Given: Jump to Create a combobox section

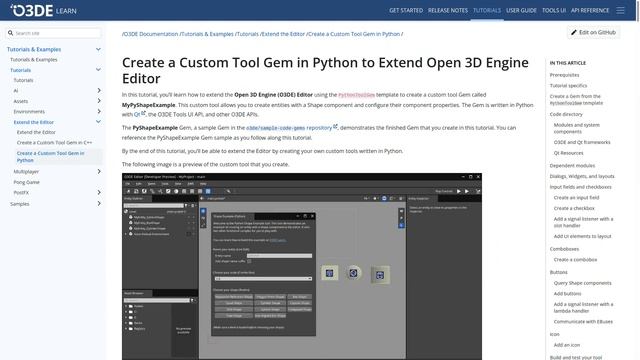Looking at the screenshot, I should 576,260.
